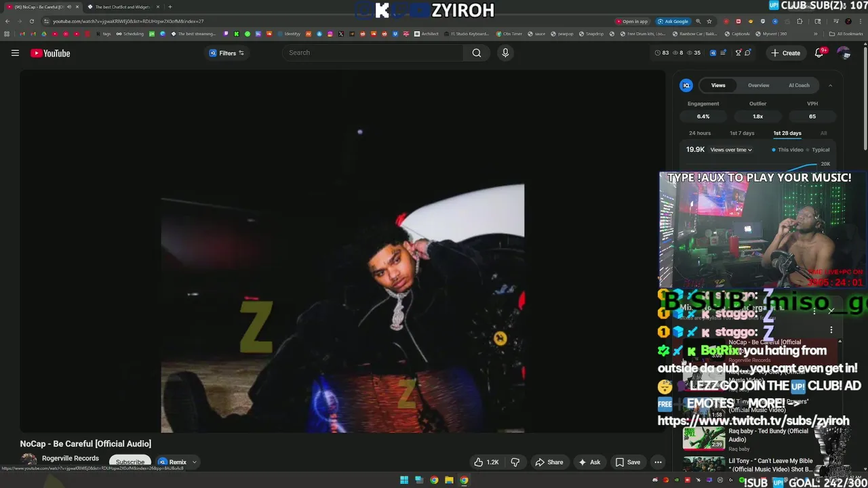The width and height of the screenshot is (868, 488).
Task: Open the more actions three-dot menu
Action: tap(658, 462)
